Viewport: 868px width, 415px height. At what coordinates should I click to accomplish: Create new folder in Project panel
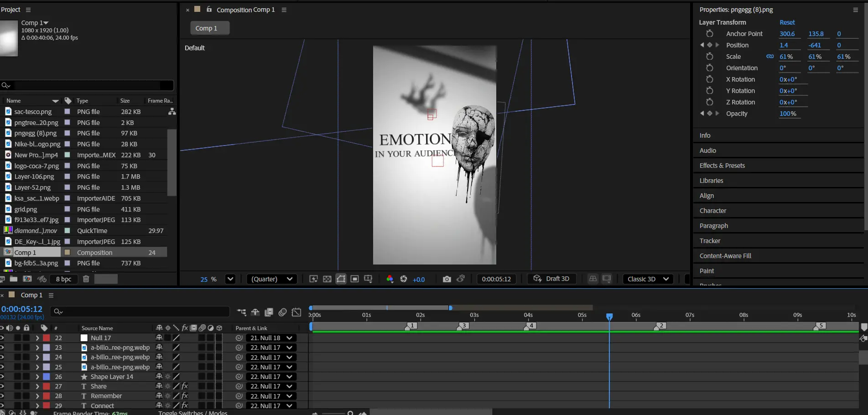[x=14, y=279]
